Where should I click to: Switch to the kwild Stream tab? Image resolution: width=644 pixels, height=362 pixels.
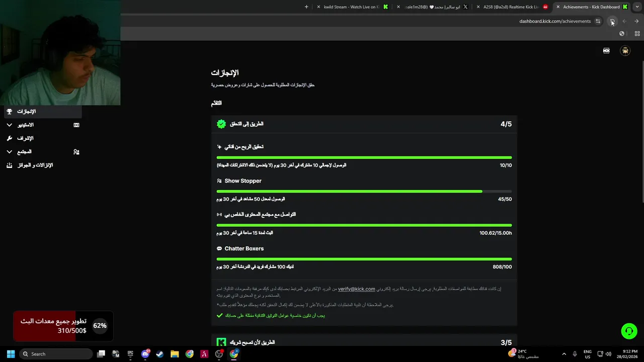[x=351, y=7]
